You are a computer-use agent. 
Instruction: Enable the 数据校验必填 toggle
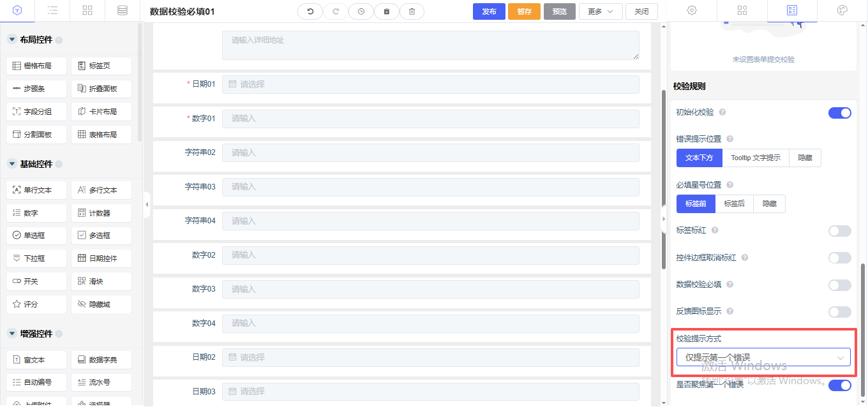(839, 285)
